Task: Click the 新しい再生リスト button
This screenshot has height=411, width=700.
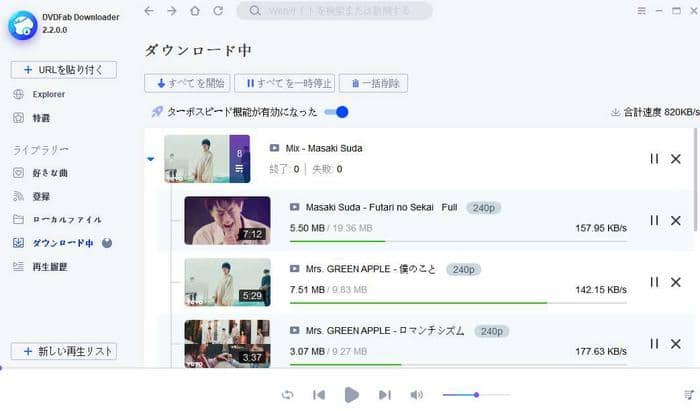Action: coord(64,351)
